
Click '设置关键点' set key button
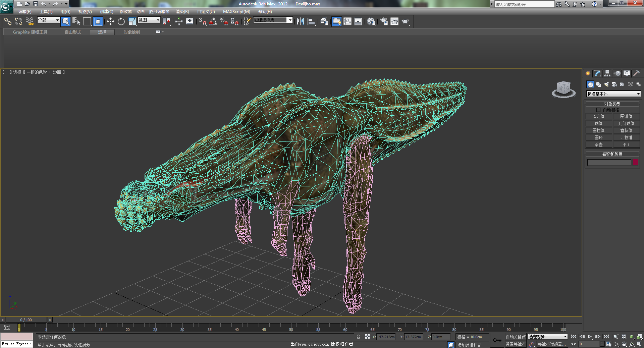coord(516,344)
